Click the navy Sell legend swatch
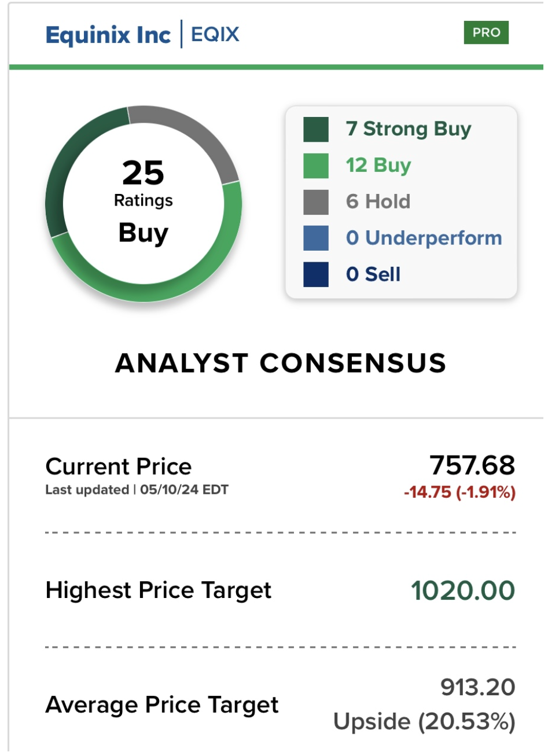559x756 pixels. click(x=315, y=274)
